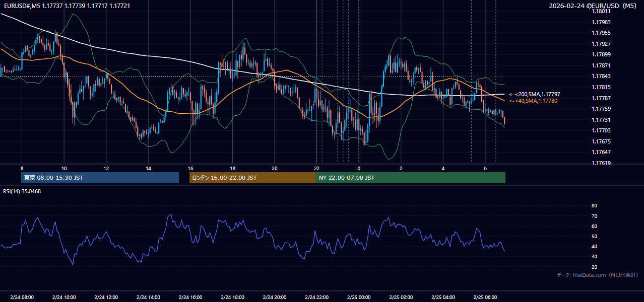The width and height of the screenshot is (644, 302).
Task: Click RSI scale level 20
Action: click(594, 267)
